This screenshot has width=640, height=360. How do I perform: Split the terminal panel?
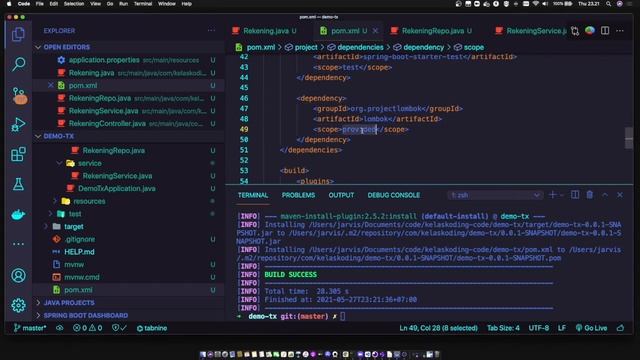click(x=575, y=195)
